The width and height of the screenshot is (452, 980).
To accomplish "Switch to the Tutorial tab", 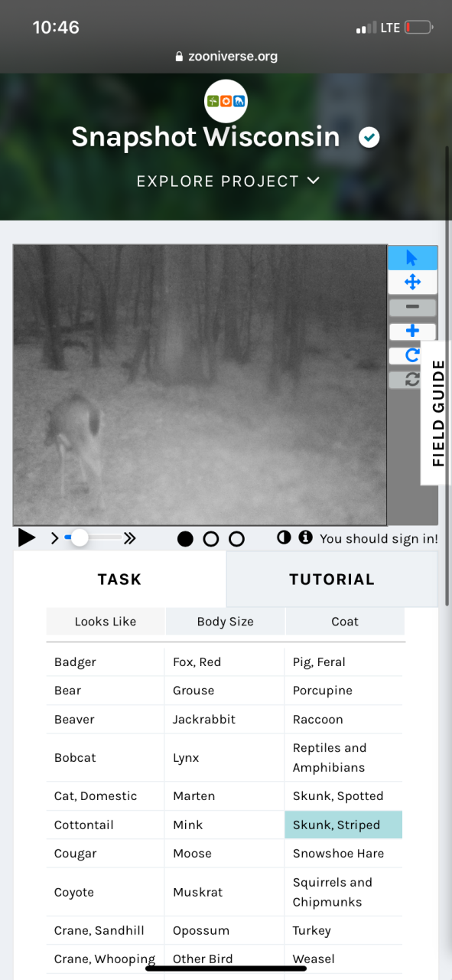I will (x=332, y=580).
